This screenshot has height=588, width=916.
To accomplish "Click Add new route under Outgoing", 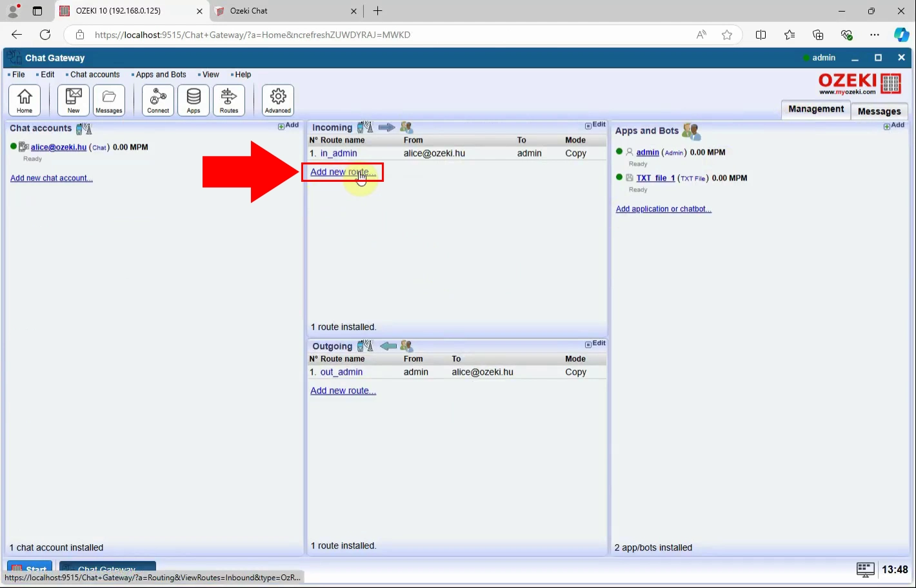I will click(343, 391).
